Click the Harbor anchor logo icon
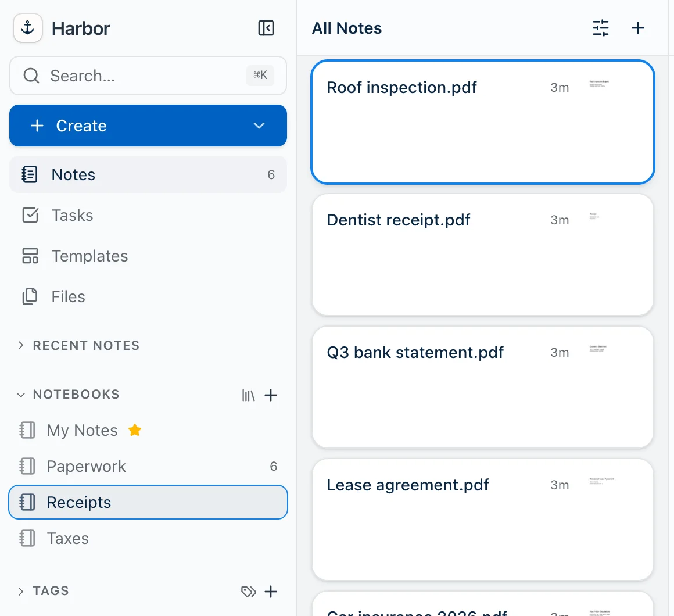 click(x=28, y=28)
